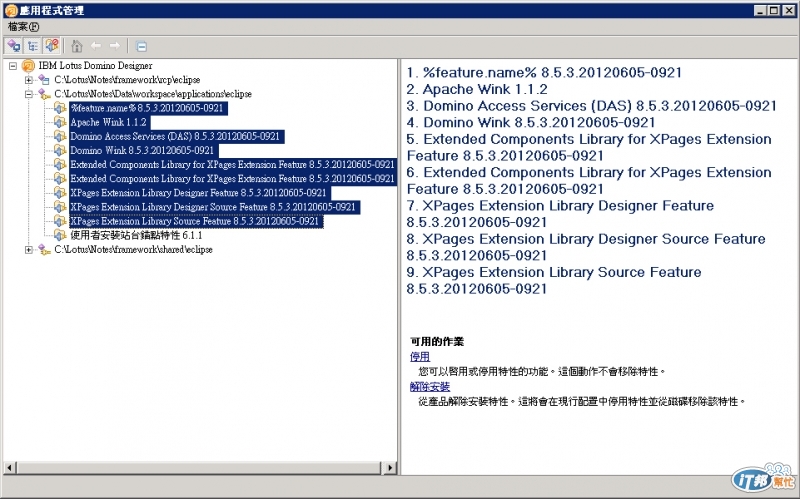Select C:\Lotus\Notes\framework\shared\eclipse entry
The image size is (800, 499).
pyautogui.click(x=134, y=250)
